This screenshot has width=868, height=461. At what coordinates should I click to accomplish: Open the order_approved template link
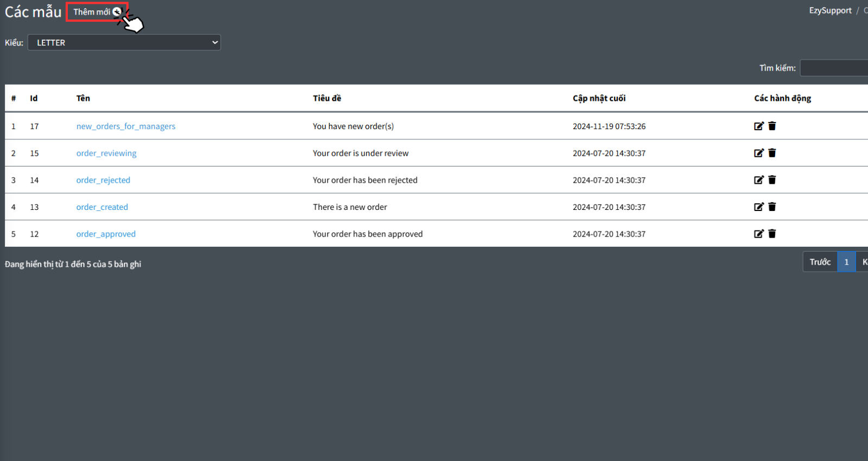tap(106, 234)
